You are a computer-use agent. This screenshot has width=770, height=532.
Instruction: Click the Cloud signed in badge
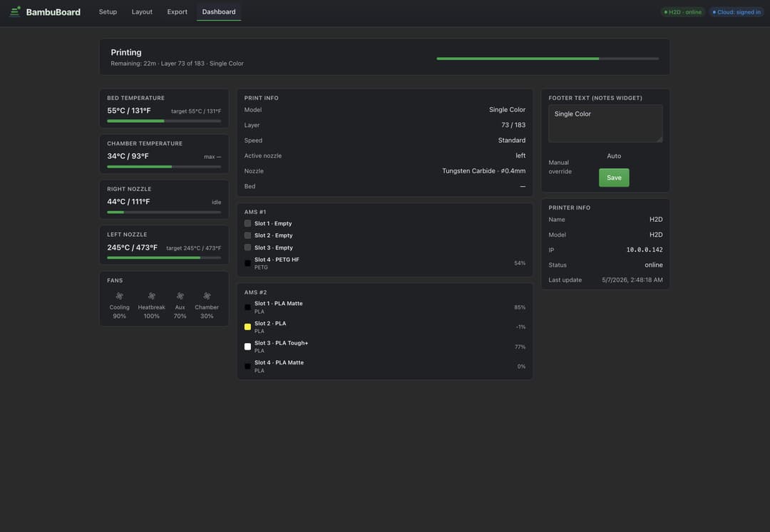[736, 12]
